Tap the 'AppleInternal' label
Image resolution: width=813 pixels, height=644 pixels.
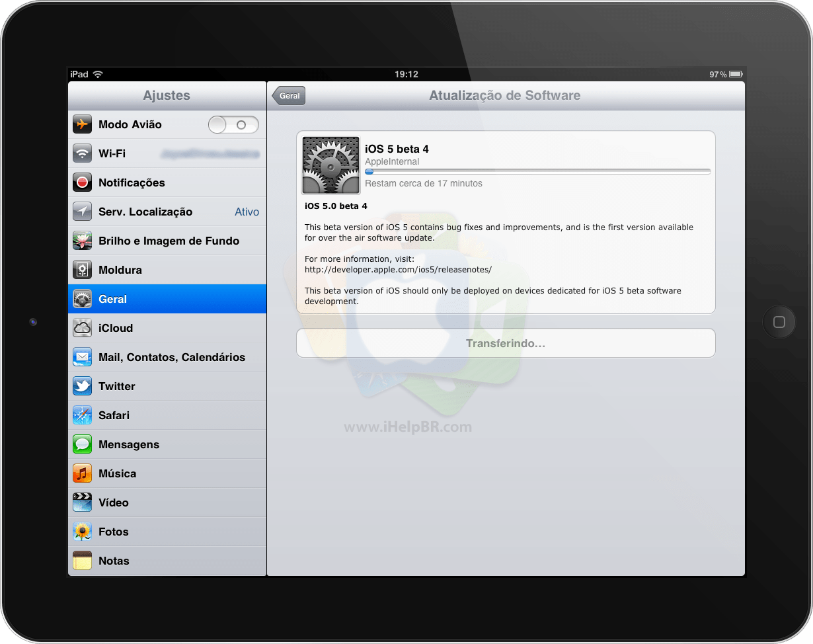click(x=392, y=161)
